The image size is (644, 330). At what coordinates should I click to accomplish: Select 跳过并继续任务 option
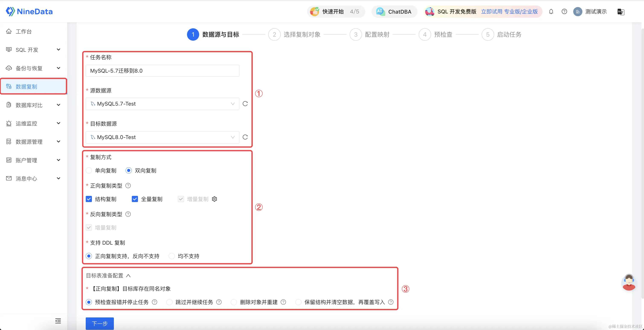pyautogui.click(x=169, y=302)
